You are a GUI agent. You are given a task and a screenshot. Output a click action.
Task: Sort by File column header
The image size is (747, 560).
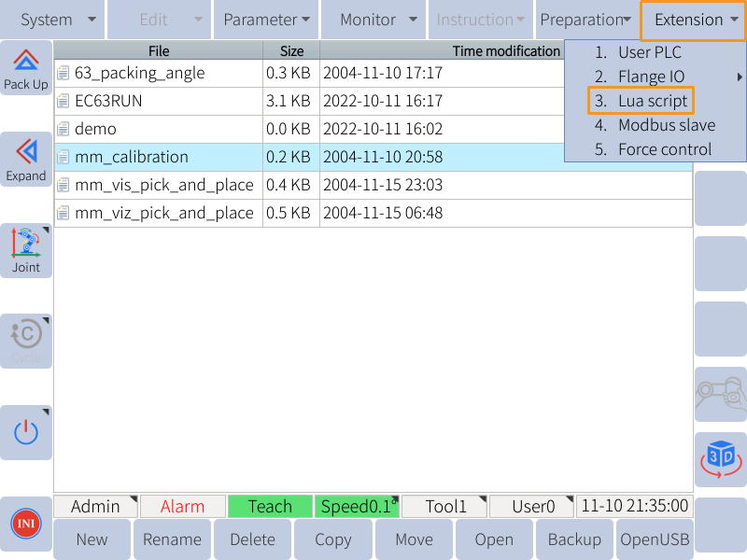[x=159, y=50]
